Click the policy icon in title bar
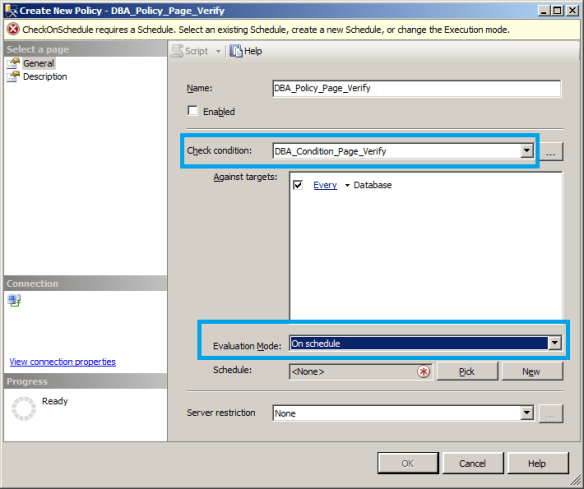The height and width of the screenshot is (489, 584). [12, 10]
